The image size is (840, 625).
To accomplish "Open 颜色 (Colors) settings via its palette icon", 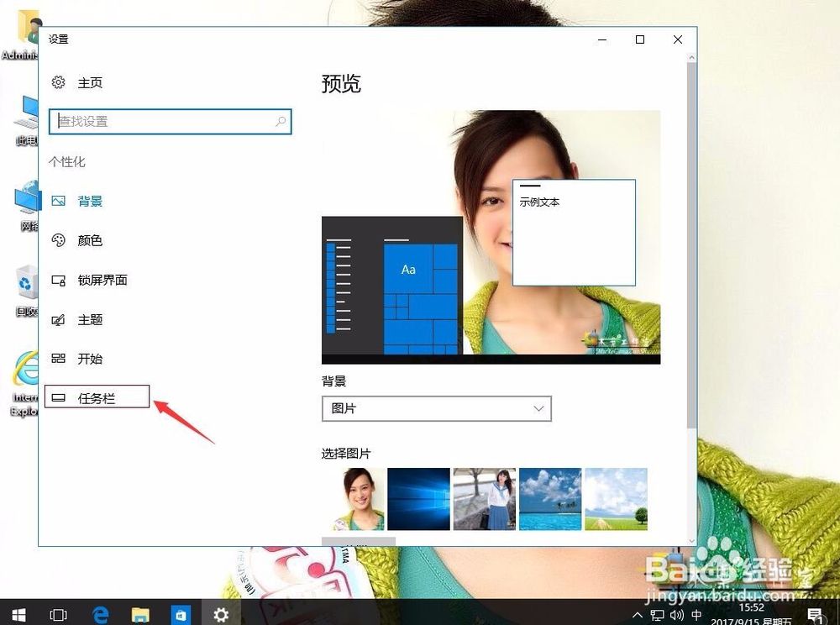I will click(x=58, y=240).
